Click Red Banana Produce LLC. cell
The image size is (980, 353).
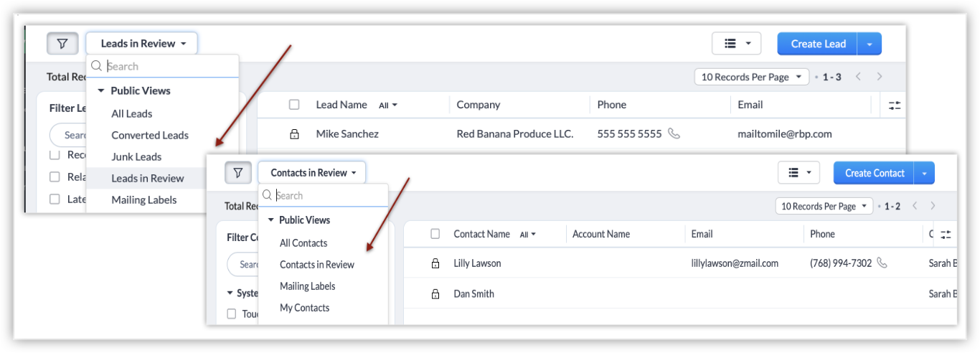point(515,133)
